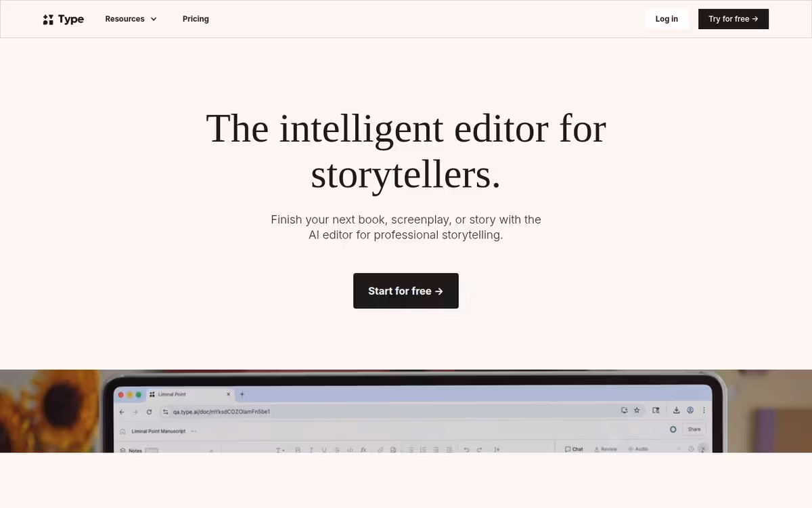Image resolution: width=812 pixels, height=508 pixels.
Task: Close the Liminal Point browser tab
Action: (x=229, y=394)
